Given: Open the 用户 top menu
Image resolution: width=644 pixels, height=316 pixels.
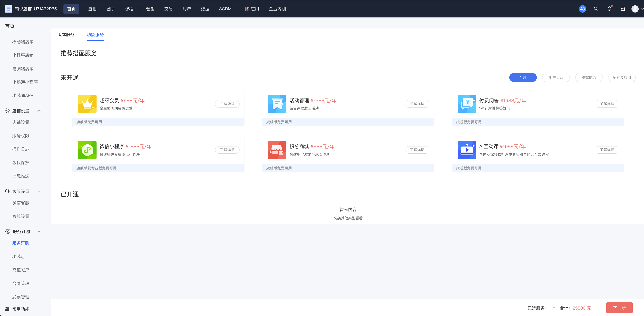Looking at the screenshot, I should tap(186, 9).
